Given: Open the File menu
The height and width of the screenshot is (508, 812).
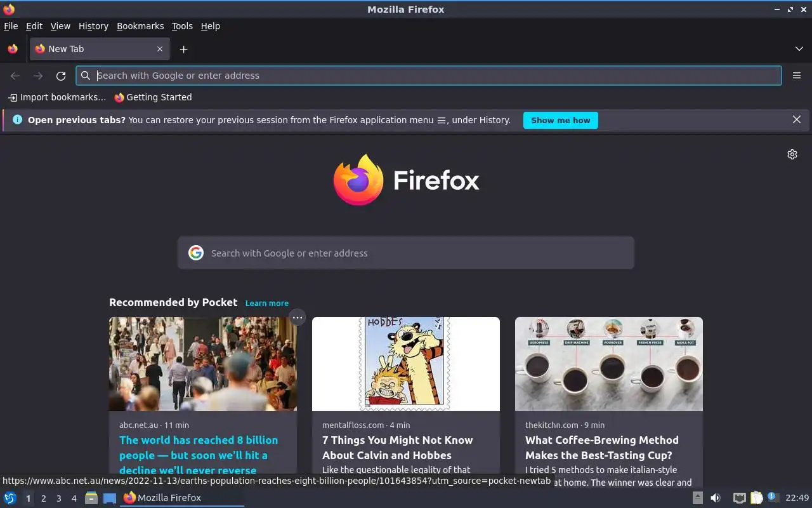Looking at the screenshot, I should pyautogui.click(x=11, y=26).
